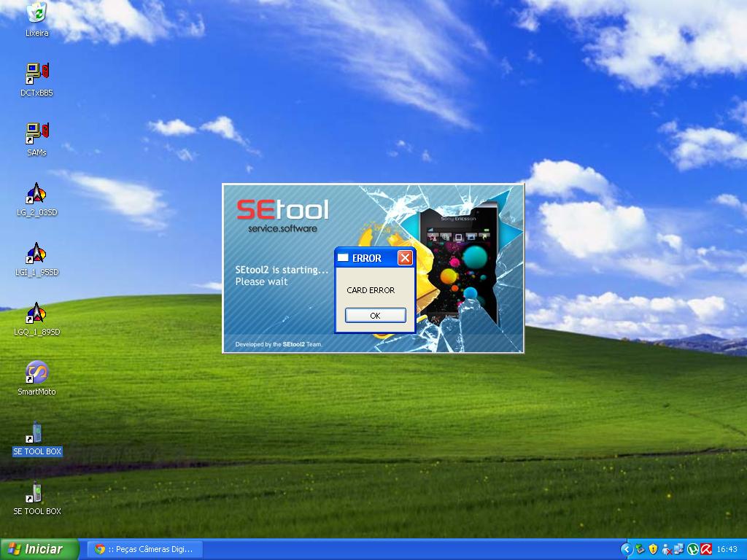Image resolution: width=747 pixels, height=560 pixels.
Task: Switch to the Peças Câmeras Digi... taskbar window
Action: tap(146, 549)
